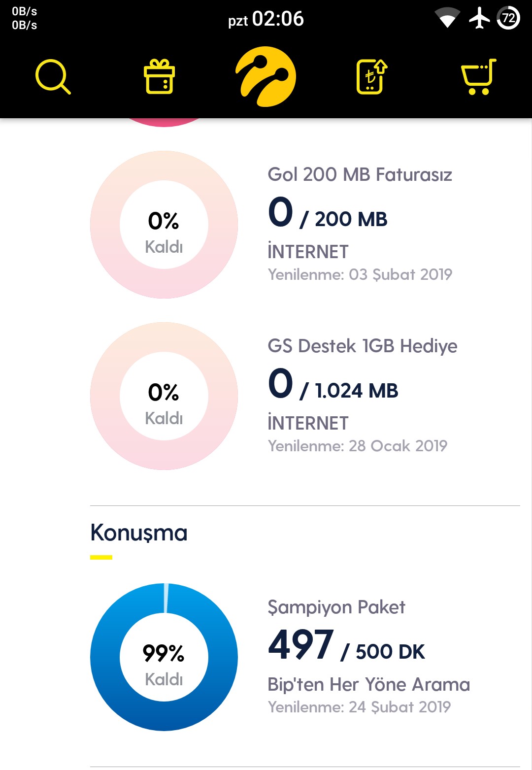Tap Yenilenme: 03 Şubat 2019 date
The height and width of the screenshot is (770, 532).
360,274
